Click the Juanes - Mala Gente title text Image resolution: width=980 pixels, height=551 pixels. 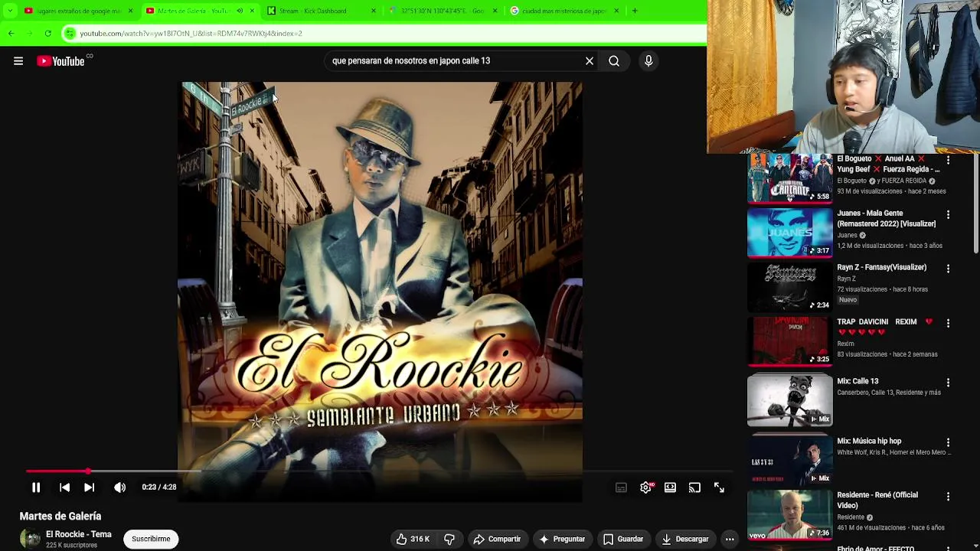click(x=886, y=218)
